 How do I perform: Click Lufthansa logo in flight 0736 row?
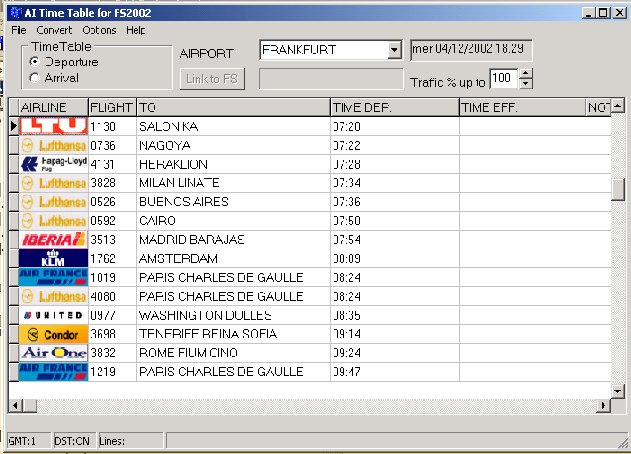[54, 145]
